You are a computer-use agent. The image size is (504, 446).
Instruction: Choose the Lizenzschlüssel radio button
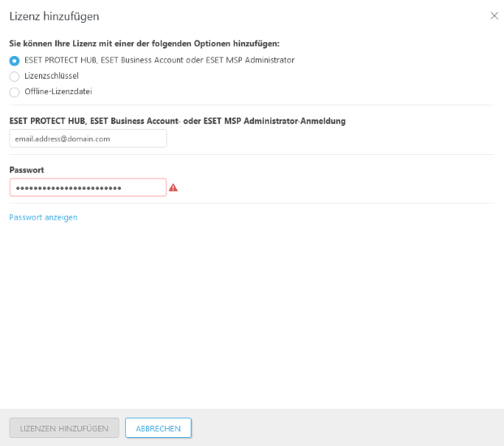15,76
